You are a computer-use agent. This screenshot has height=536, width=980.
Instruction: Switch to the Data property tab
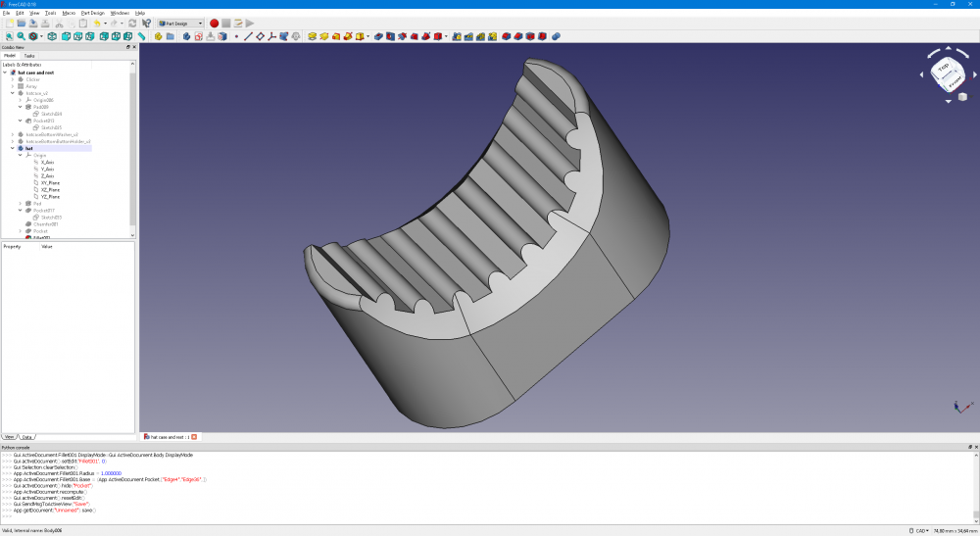[26, 436]
